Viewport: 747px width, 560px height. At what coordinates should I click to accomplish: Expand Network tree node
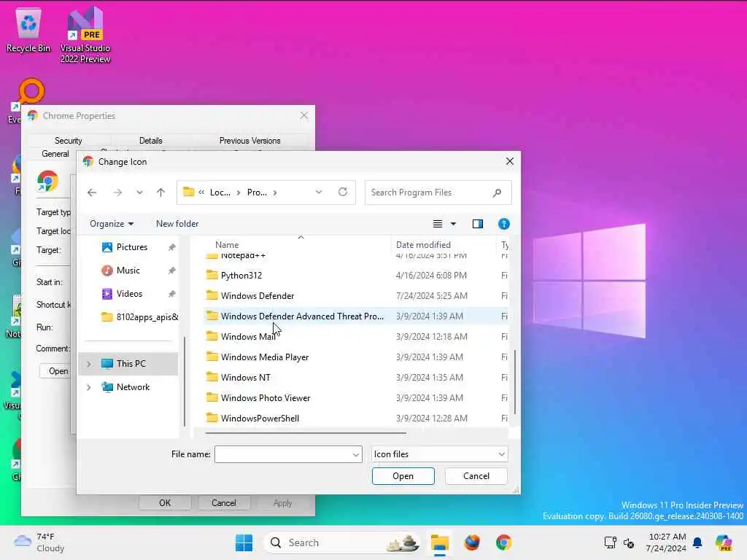click(88, 387)
